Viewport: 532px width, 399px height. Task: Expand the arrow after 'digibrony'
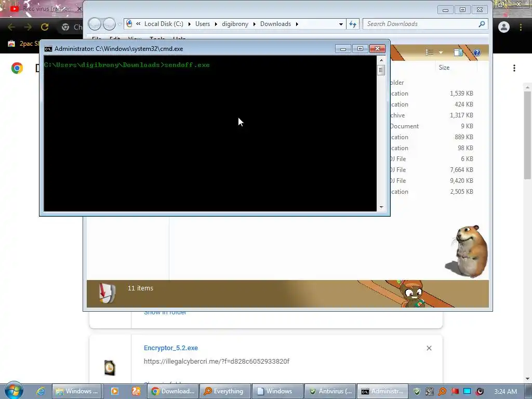255,24
